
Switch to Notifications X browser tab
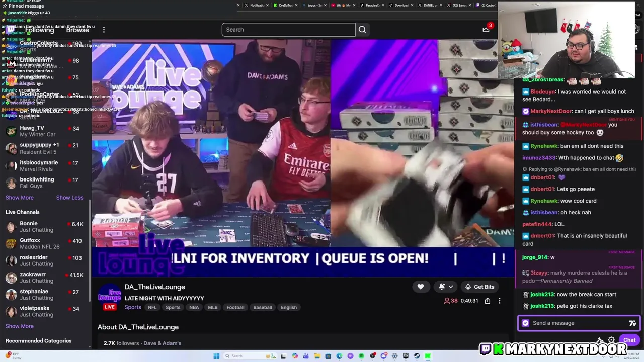coord(257,5)
